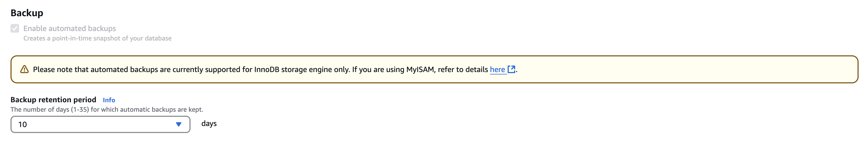Click the "Backup" section heading
The width and height of the screenshot is (868, 143).
click(27, 13)
